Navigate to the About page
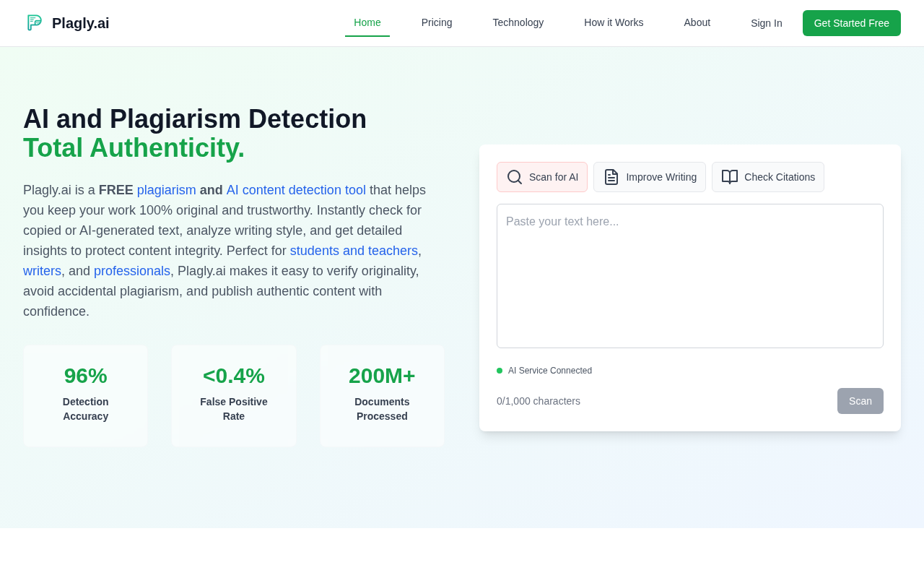Image resolution: width=924 pixels, height=578 pixels. pos(697,22)
